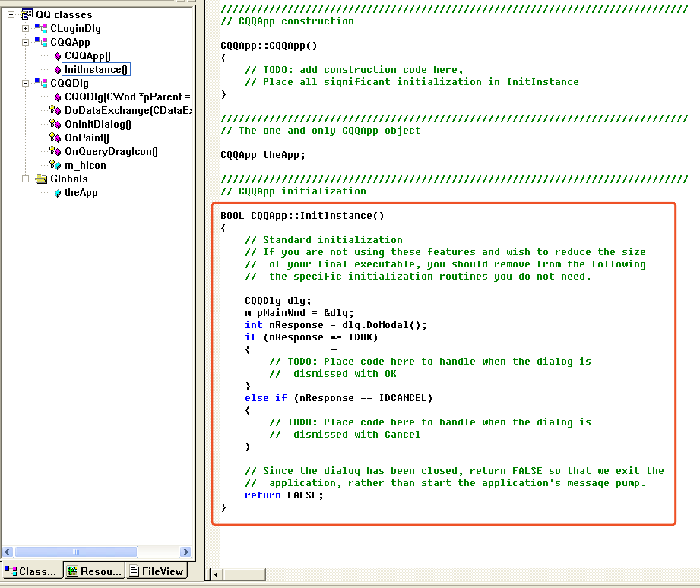Click the m_hIcon protected member icon
Screen dimensions: 700x588
(55, 165)
